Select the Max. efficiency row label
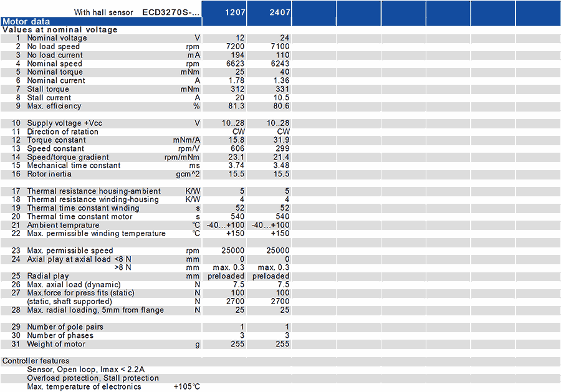Viewport: 561px width, 392px height. (54, 106)
